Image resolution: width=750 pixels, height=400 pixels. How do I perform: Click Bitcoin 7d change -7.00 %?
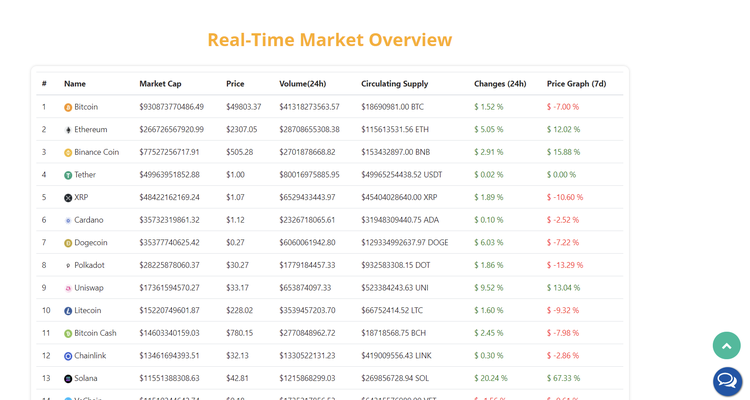563,107
